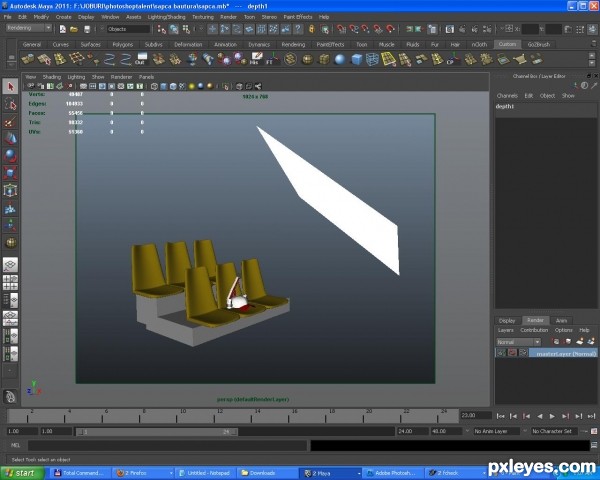This screenshot has height=480, width=600.
Task: Click the 'FT' shelf icon
Action: click(x=272, y=59)
